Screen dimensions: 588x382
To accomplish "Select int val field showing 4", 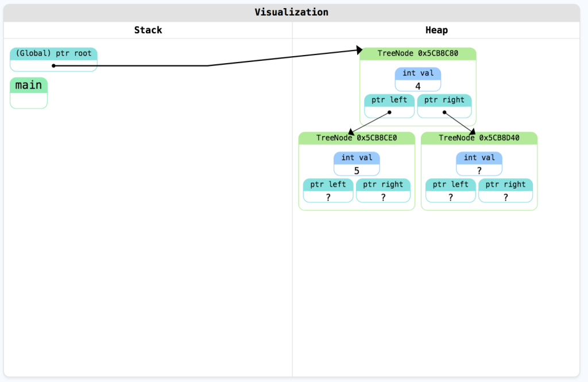I will [x=417, y=80].
